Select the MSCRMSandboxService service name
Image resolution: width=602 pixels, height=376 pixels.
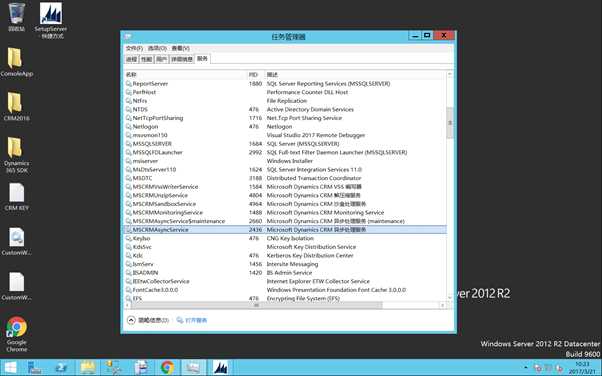click(164, 204)
